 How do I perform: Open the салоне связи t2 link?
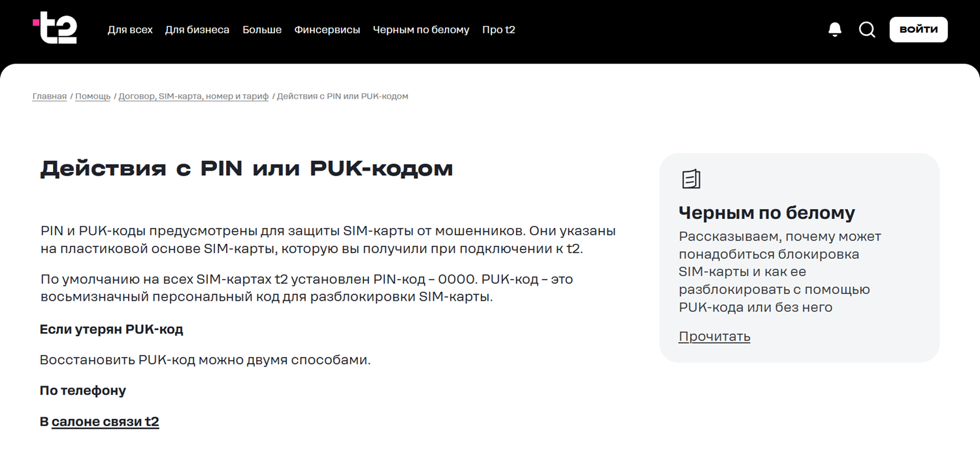click(x=105, y=422)
